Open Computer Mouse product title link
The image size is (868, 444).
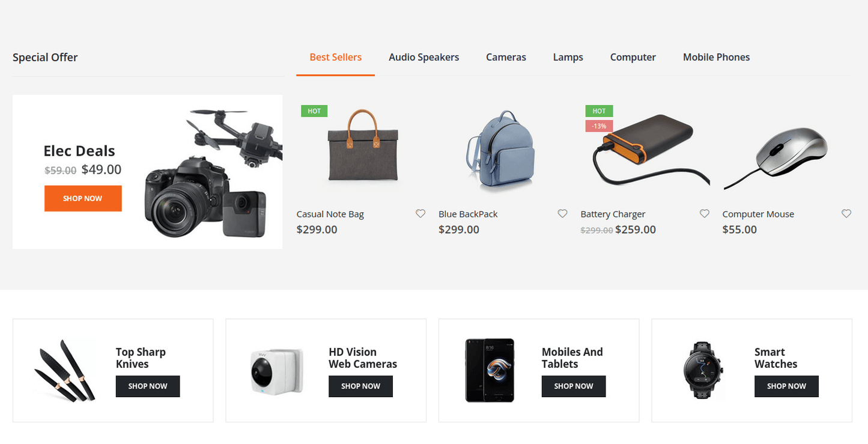click(758, 214)
